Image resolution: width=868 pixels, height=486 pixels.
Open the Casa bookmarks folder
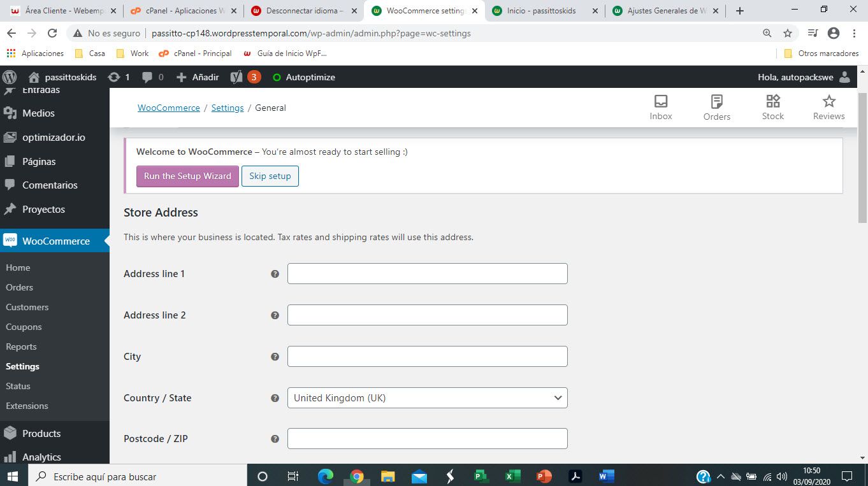[90, 54]
